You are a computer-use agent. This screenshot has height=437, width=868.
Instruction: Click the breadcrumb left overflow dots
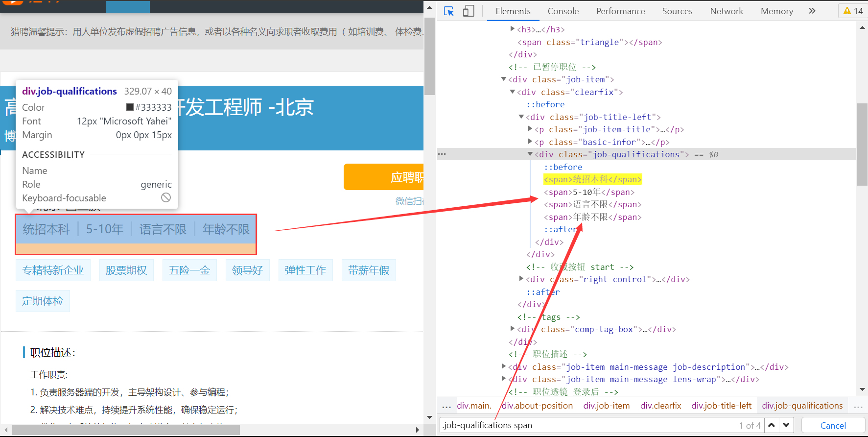click(446, 406)
